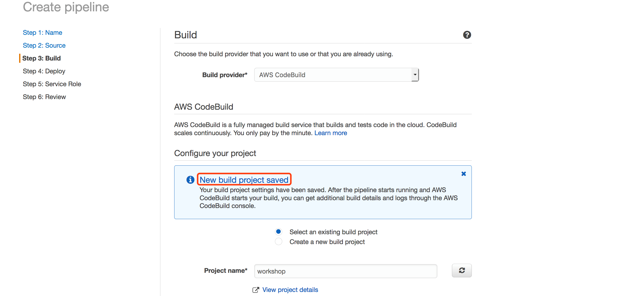Choose Select an existing build project

[278, 232]
